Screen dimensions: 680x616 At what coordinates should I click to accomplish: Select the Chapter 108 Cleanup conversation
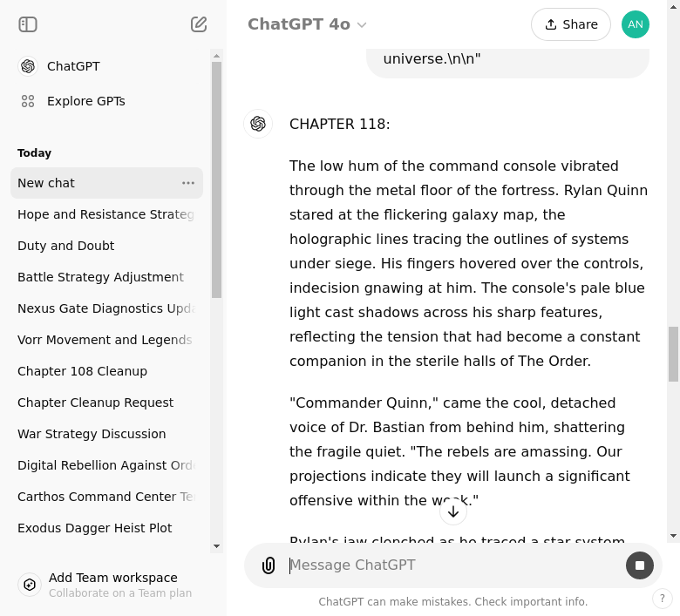(x=82, y=371)
